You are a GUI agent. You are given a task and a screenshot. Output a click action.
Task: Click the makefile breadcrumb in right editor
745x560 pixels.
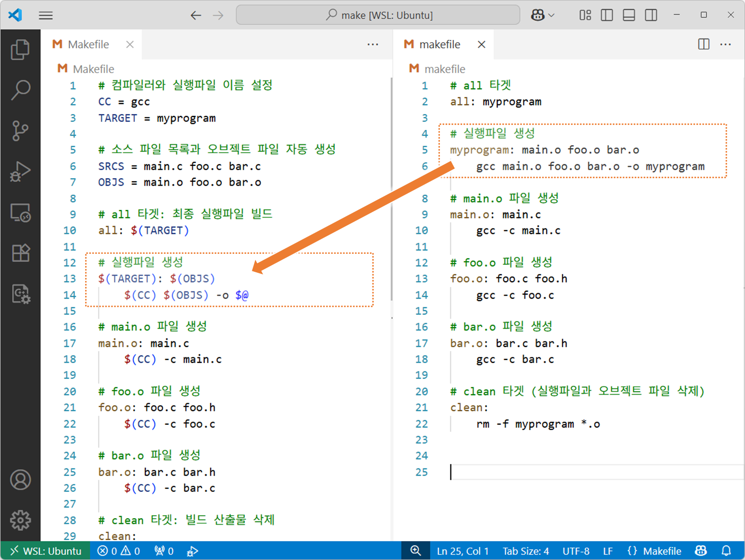click(x=437, y=69)
